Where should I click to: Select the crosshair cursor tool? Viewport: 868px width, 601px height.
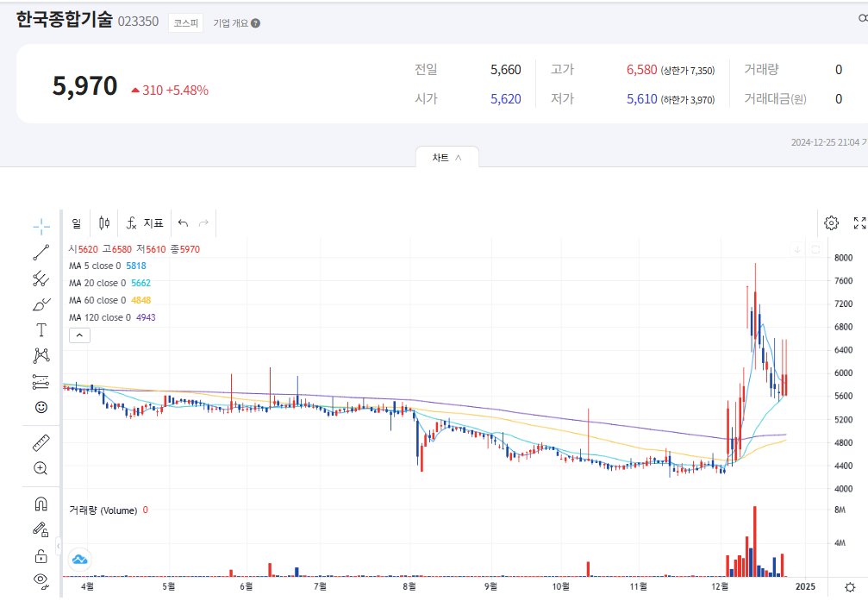pos(41,226)
